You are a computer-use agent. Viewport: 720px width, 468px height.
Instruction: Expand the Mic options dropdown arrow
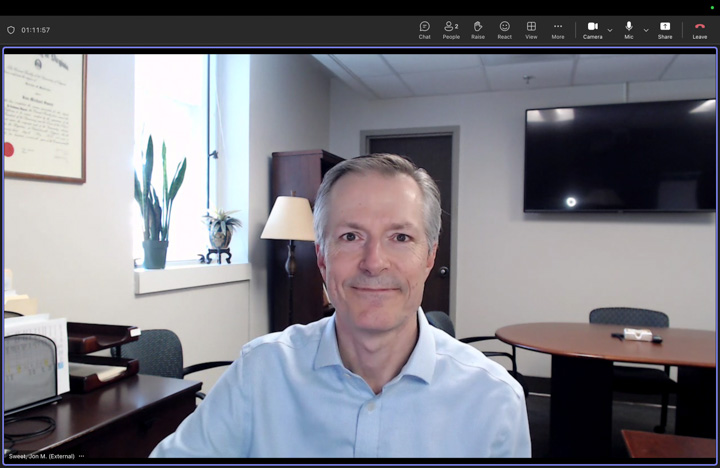(646, 30)
